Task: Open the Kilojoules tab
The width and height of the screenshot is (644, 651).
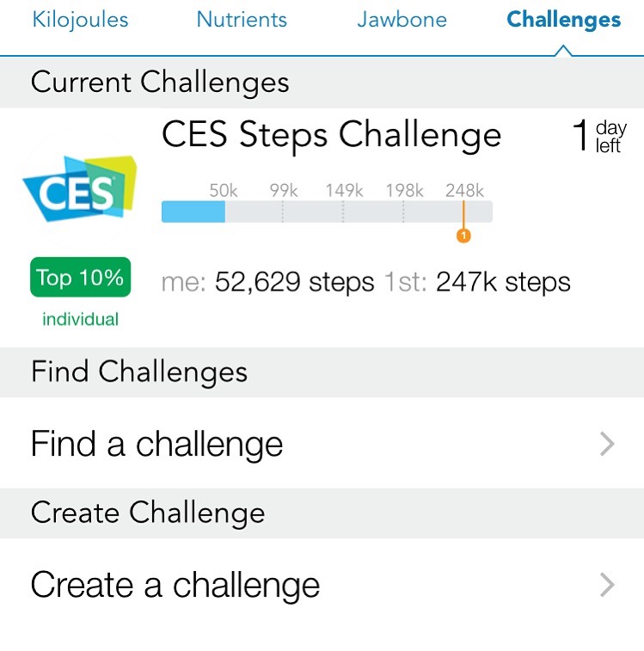Action: point(80,20)
